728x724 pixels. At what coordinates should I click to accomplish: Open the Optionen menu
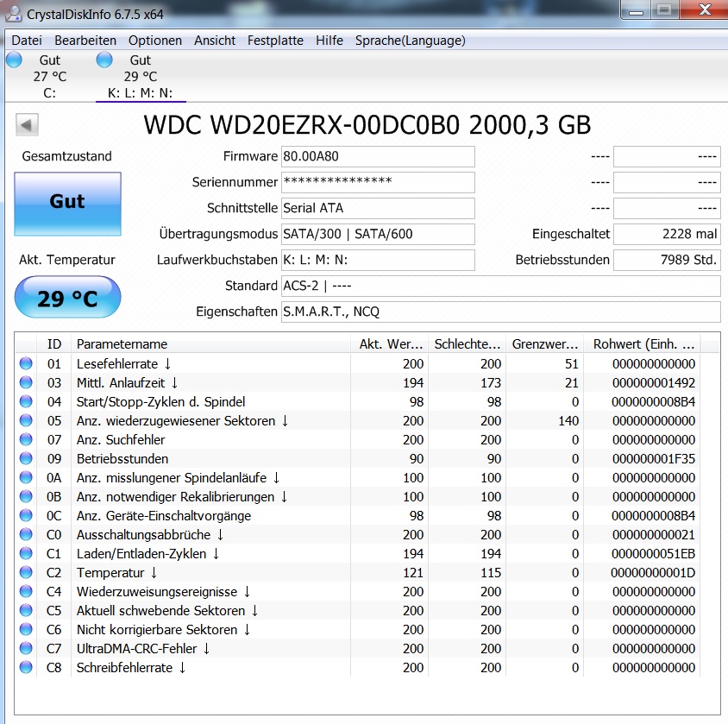pyautogui.click(x=155, y=41)
